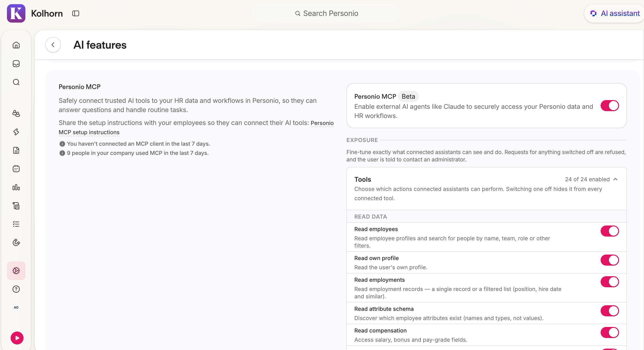
Task: Open the AO user avatar
Action: 16,307
